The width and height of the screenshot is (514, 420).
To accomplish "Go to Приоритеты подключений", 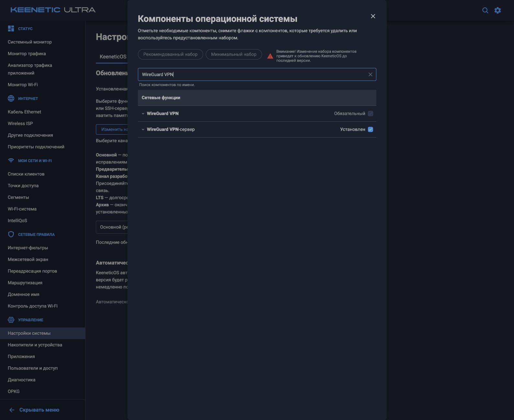I will [36, 147].
